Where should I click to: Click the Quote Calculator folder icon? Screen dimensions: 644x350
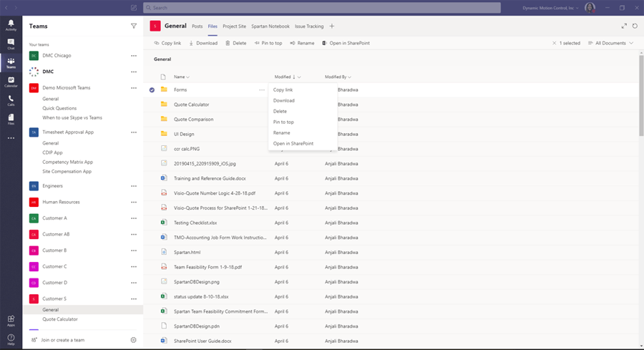(164, 104)
